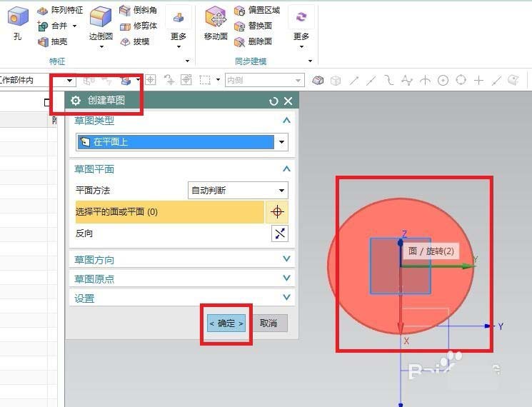Open the 工作部件内 selection scope dropdown
The width and height of the screenshot is (532, 407).
(x=69, y=81)
